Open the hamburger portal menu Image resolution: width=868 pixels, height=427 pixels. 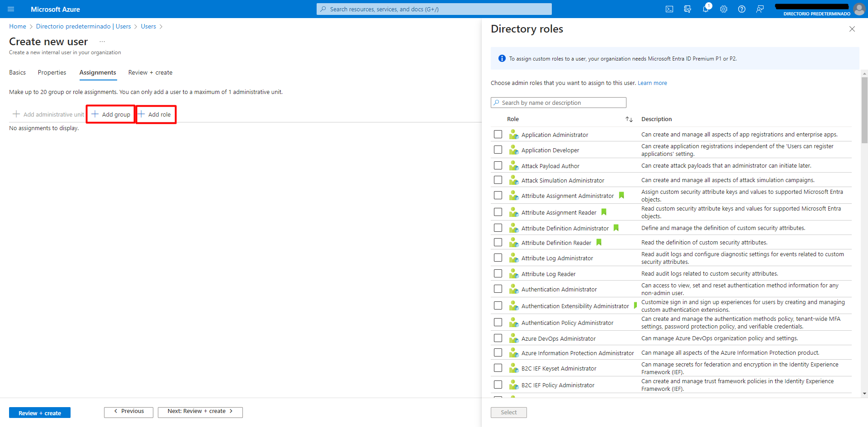click(11, 9)
